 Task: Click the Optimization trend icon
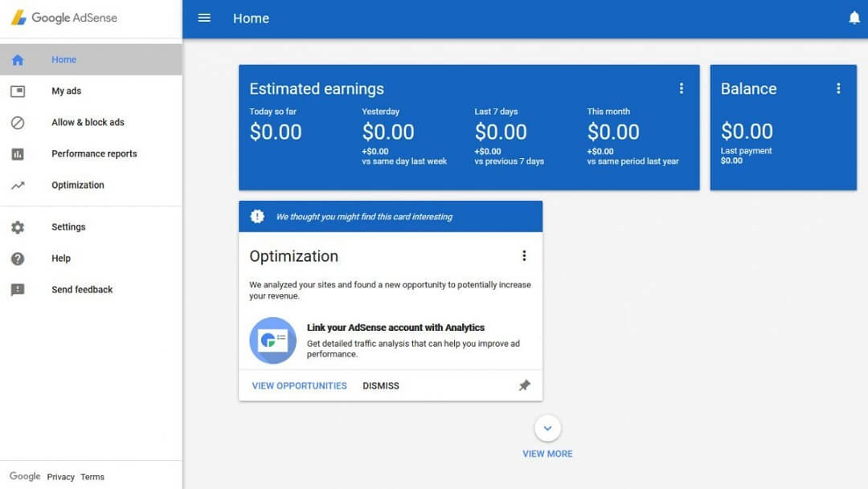pyautogui.click(x=18, y=185)
